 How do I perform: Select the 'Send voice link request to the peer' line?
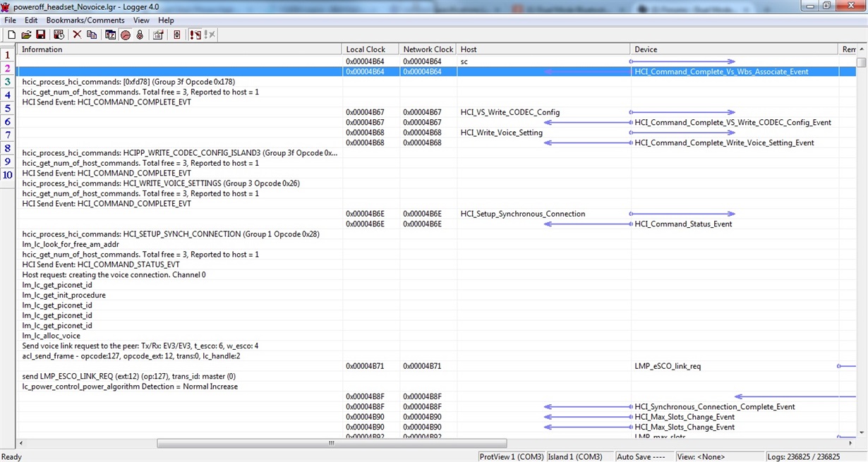coord(140,346)
